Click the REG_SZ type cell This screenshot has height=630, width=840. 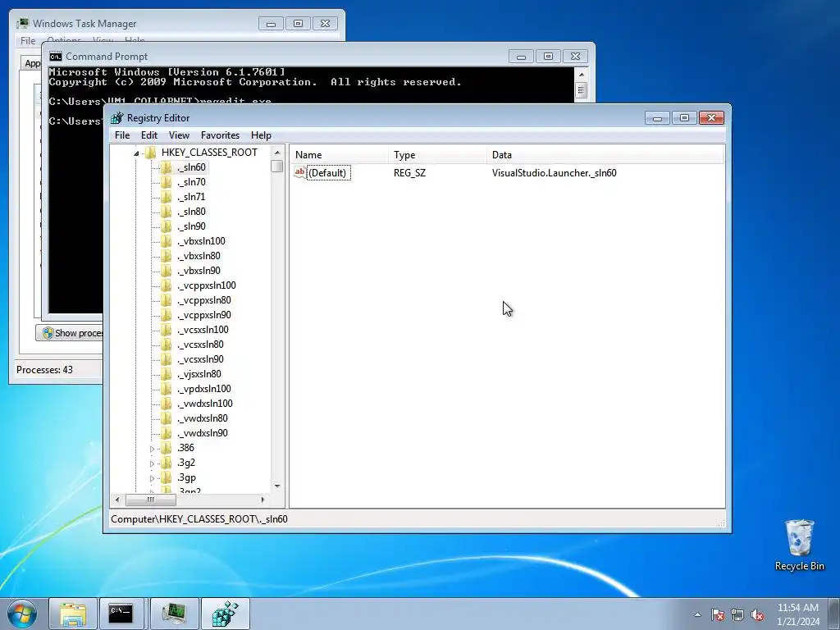coord(410,173)
